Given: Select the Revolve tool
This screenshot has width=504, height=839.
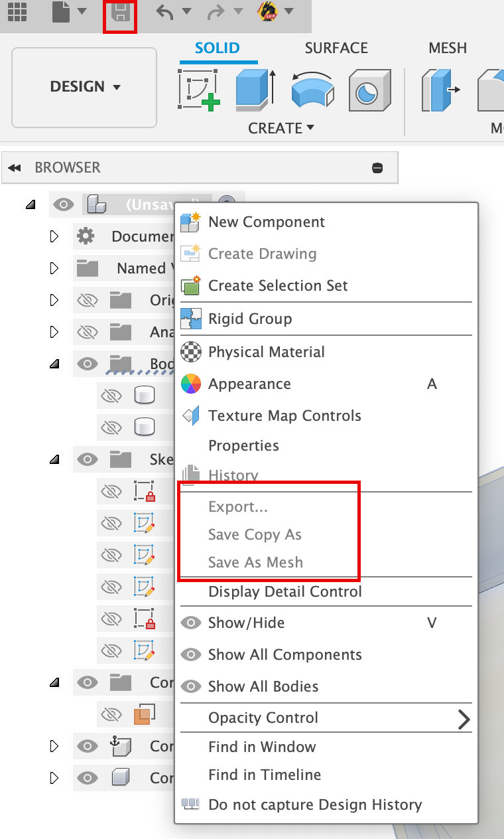Looking at the screenshot, I should (312, 89).
